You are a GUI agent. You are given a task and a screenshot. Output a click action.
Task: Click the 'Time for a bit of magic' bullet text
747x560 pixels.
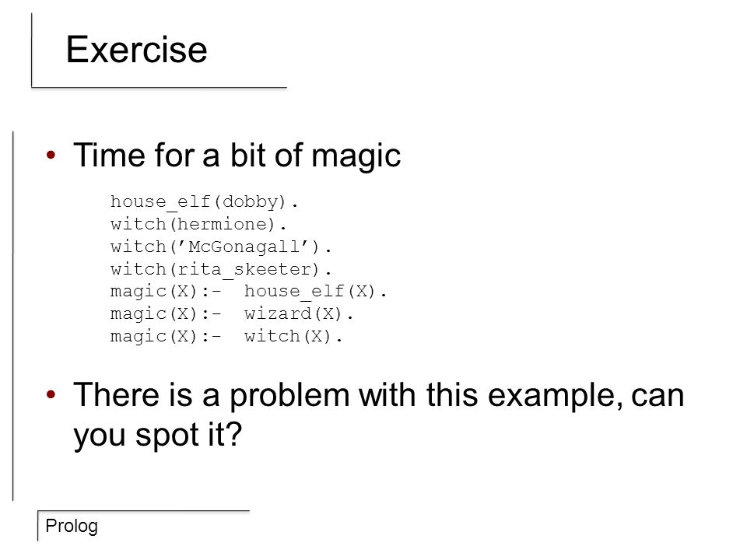tap(237, 156)
